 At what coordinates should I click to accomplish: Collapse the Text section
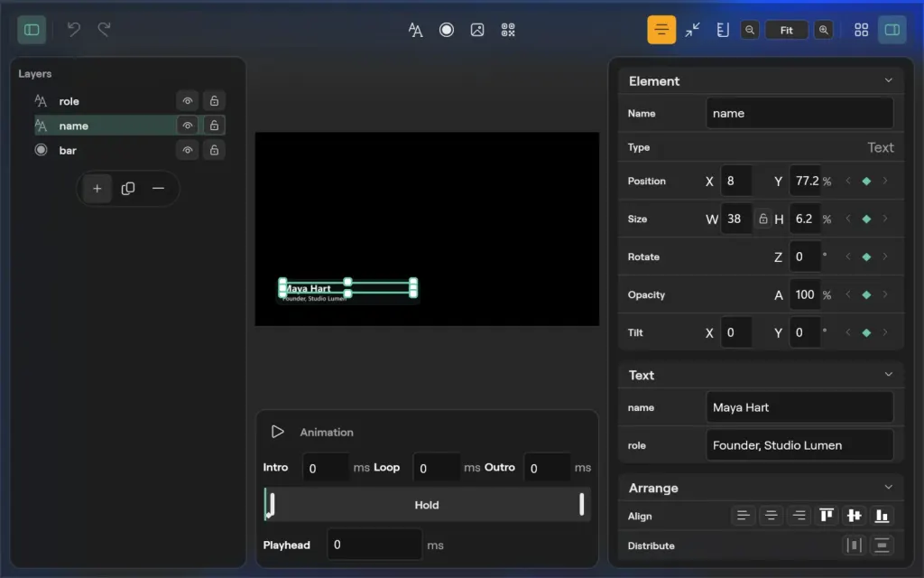click(888, 375)
